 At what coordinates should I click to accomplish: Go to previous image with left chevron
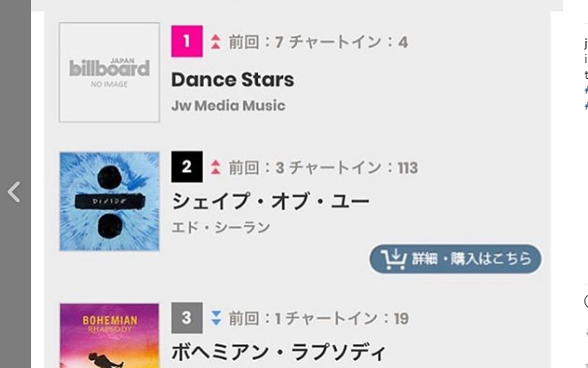tap(14, 192)
